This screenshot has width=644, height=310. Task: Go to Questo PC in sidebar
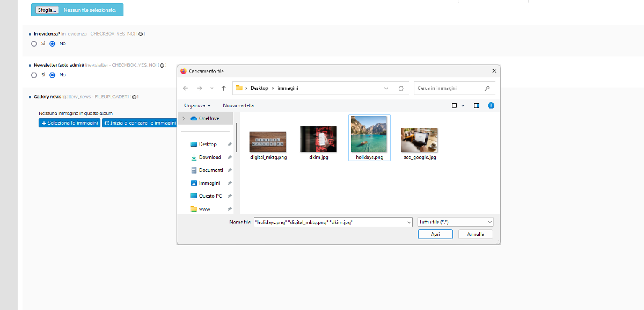210,196
